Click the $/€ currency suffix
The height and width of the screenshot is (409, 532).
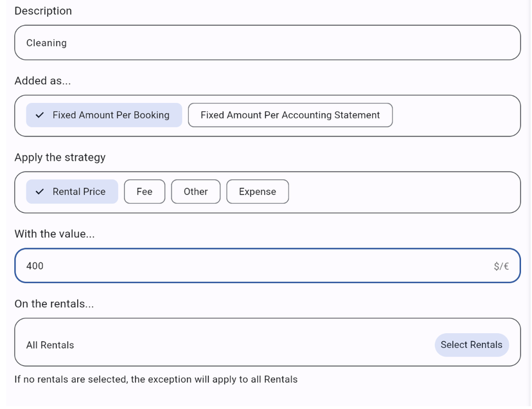pyautogui.click(x=501, y=266)
